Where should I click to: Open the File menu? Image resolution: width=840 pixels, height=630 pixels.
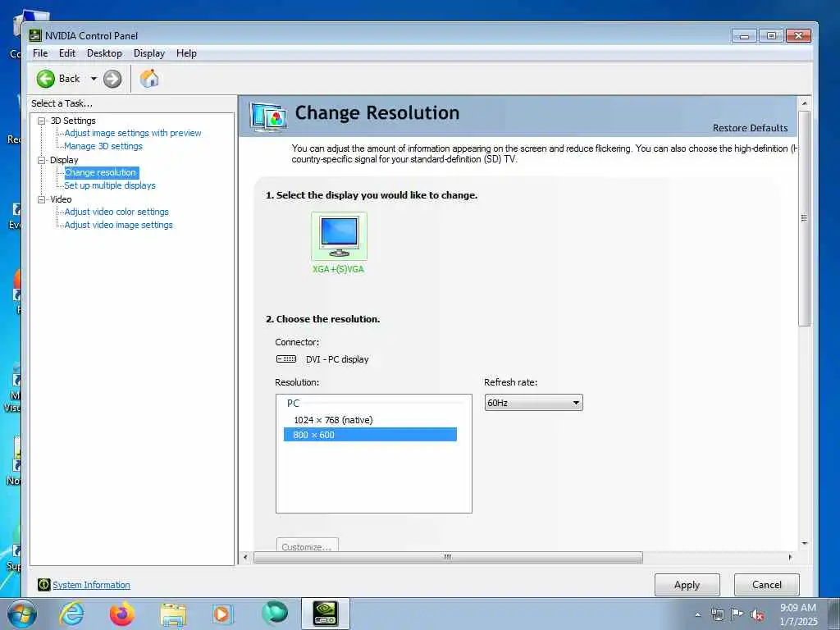[40, 53]
